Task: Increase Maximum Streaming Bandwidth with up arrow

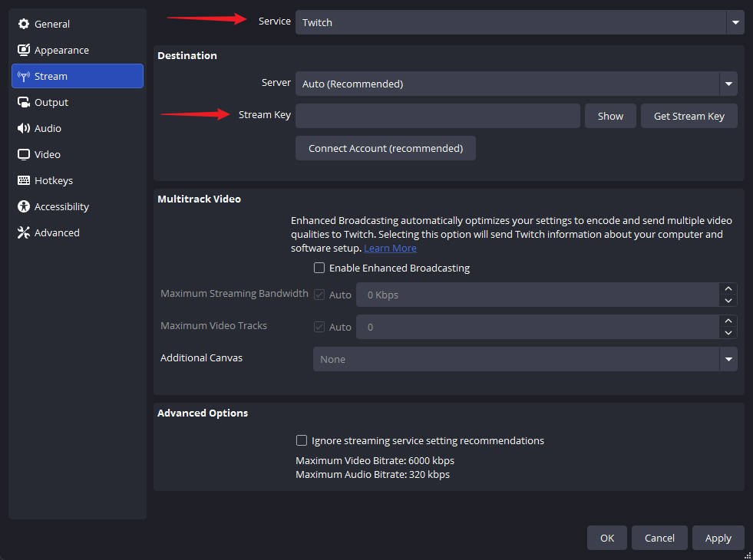Action: [x=728, y=289]
